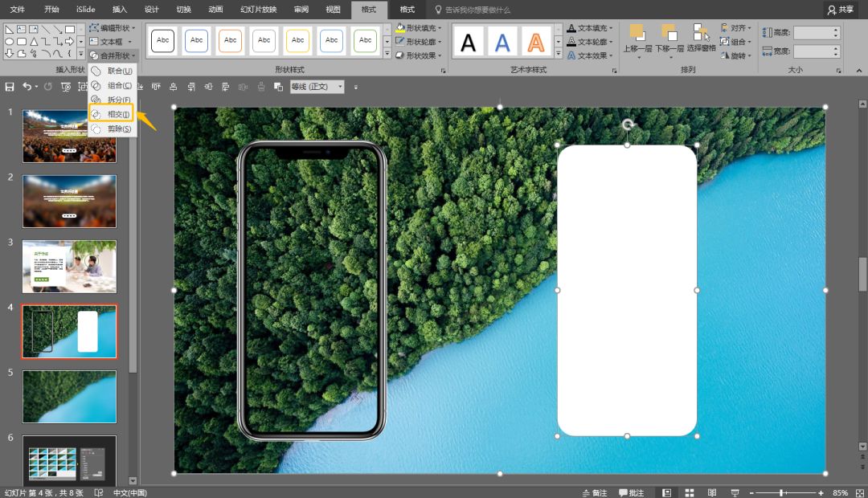Open the 对齐 align dropdown

[x=736, y=27]
